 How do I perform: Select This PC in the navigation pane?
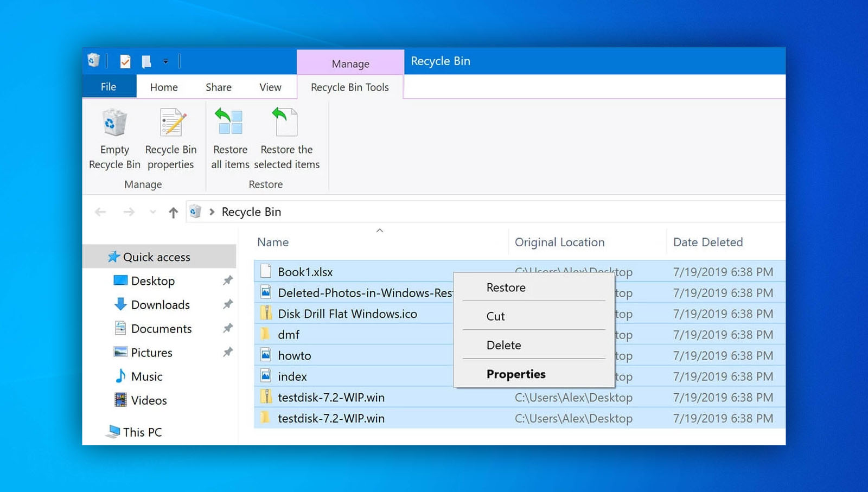(142, 432)
